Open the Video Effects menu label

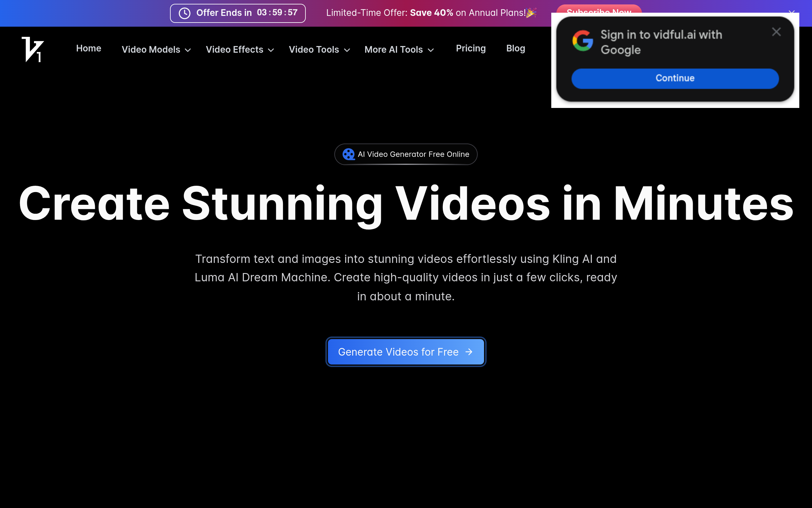(234, 50)
